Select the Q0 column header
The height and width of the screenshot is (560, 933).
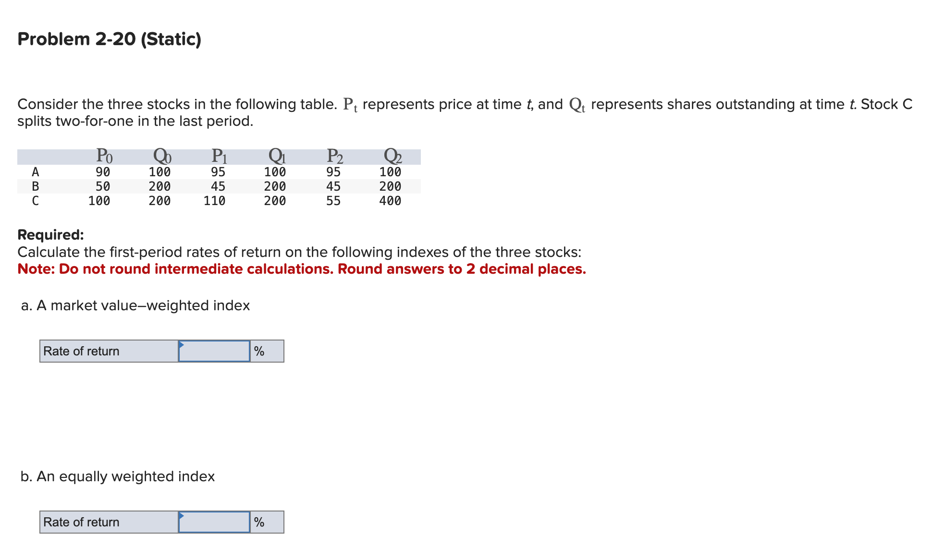tap(162, 156)
